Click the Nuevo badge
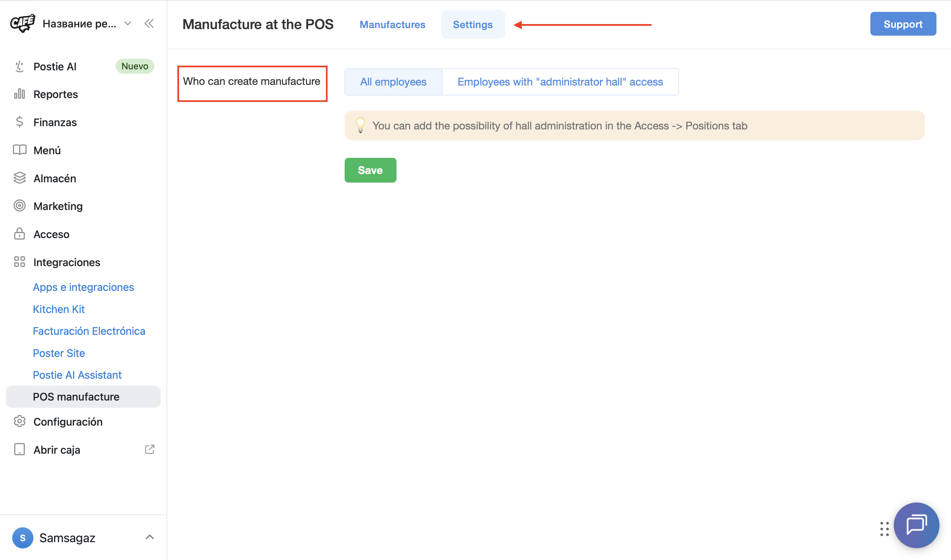This screenshot has height=560, width=951. (x=135, y=66)
